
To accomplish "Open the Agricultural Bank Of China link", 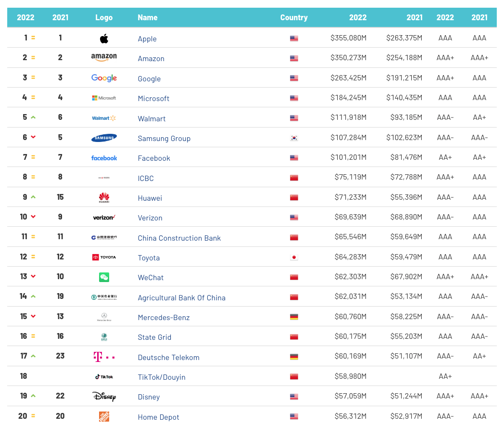I will [x=182, y=297].
